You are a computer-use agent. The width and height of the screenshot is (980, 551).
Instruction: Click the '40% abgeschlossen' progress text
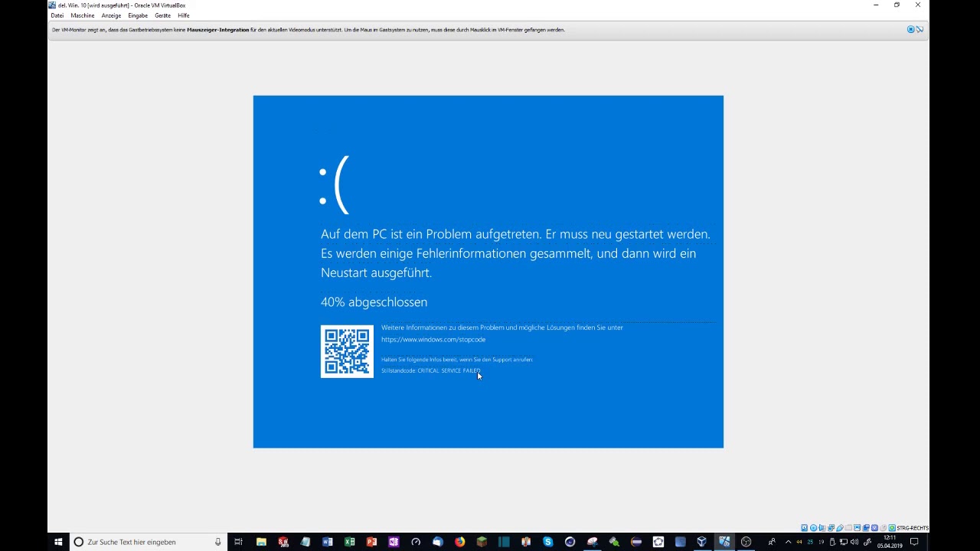point(374,302)
